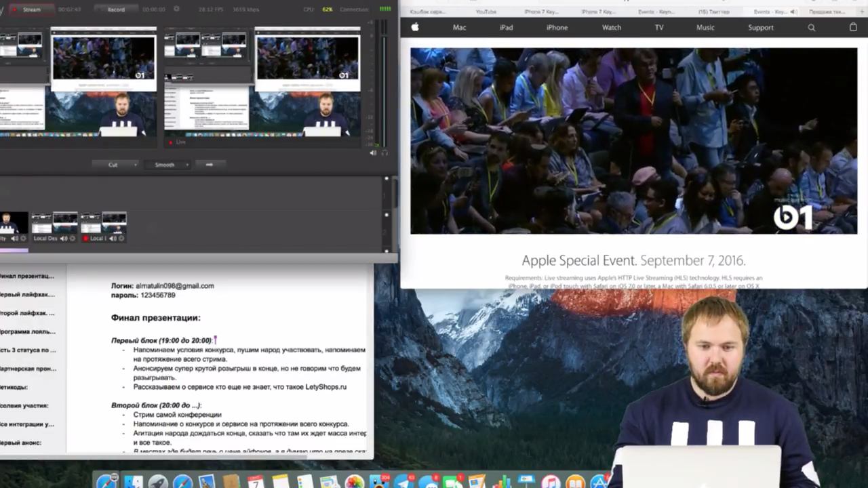Open settings gear of Local Des shot
Viewport: 868px width, 488px height.
tap(73, 239)
